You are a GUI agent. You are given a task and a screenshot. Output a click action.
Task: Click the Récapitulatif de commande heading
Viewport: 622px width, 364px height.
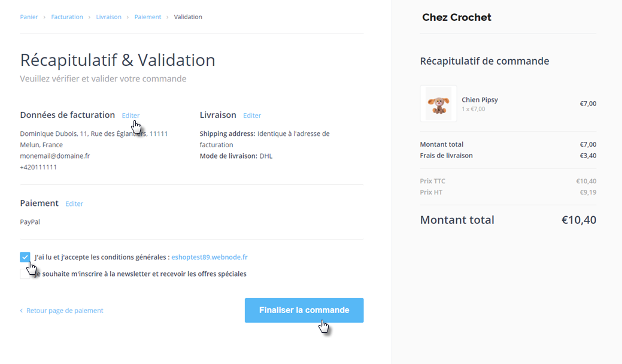coord(484,61)
